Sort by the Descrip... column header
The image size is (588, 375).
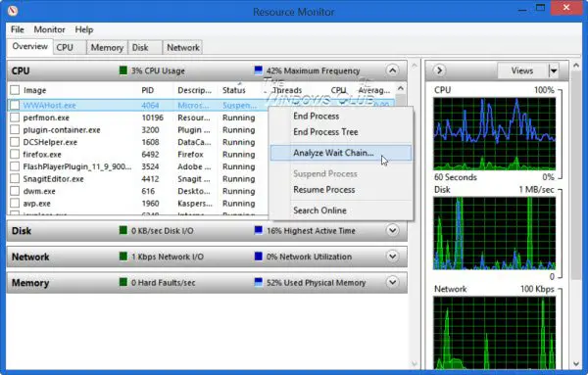[194, 90]
